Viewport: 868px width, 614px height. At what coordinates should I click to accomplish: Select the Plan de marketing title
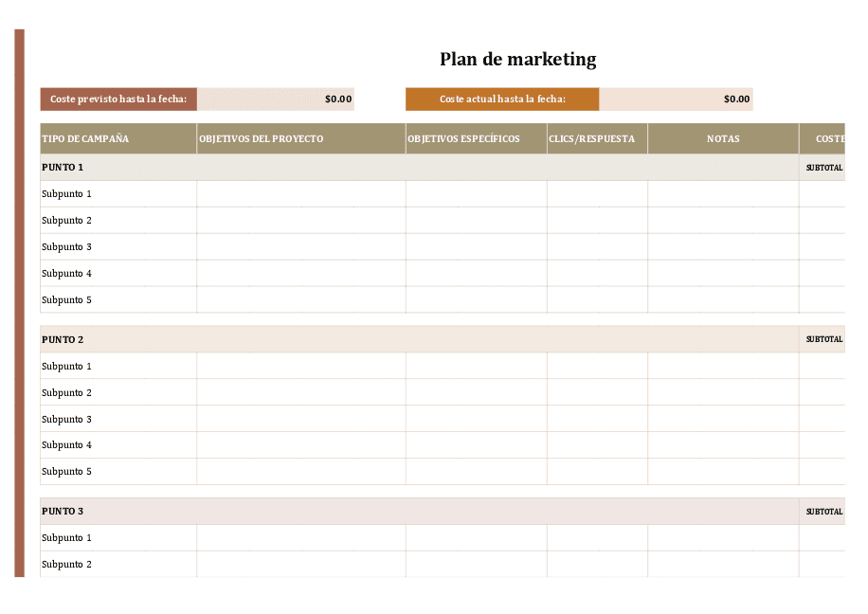pyautogui.click(x=516, y=59)
